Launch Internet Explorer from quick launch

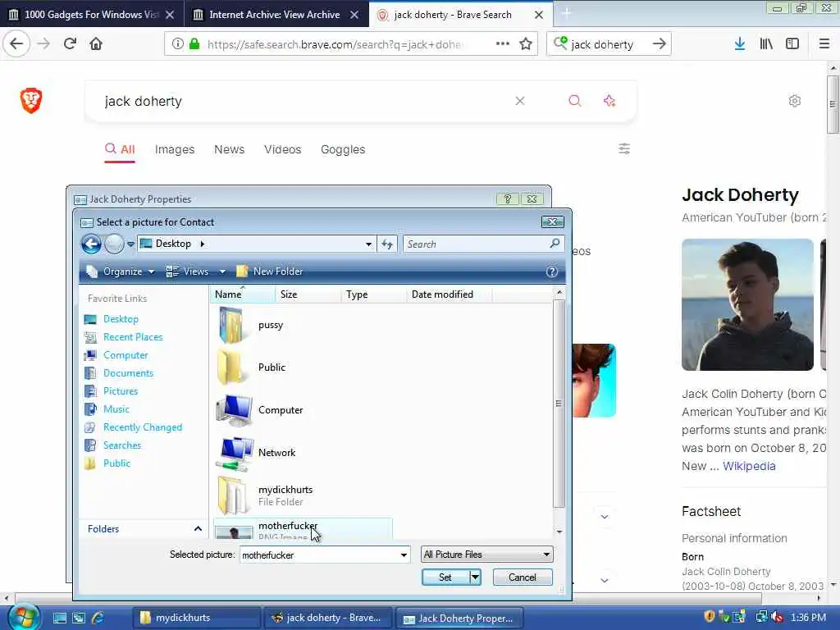pyautogui.click(x=98, y=618)
